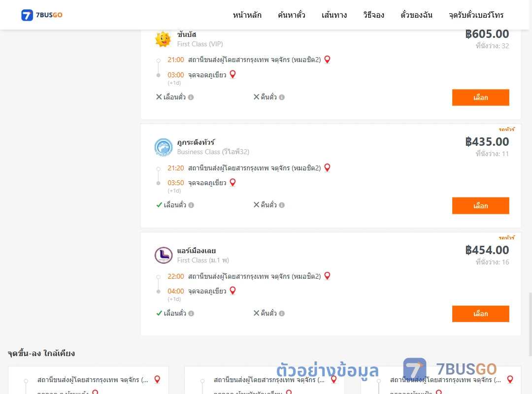The height and width of the screenshot is (394, 532).
Task: Click the ฿454.00 price
Action: 487,250
